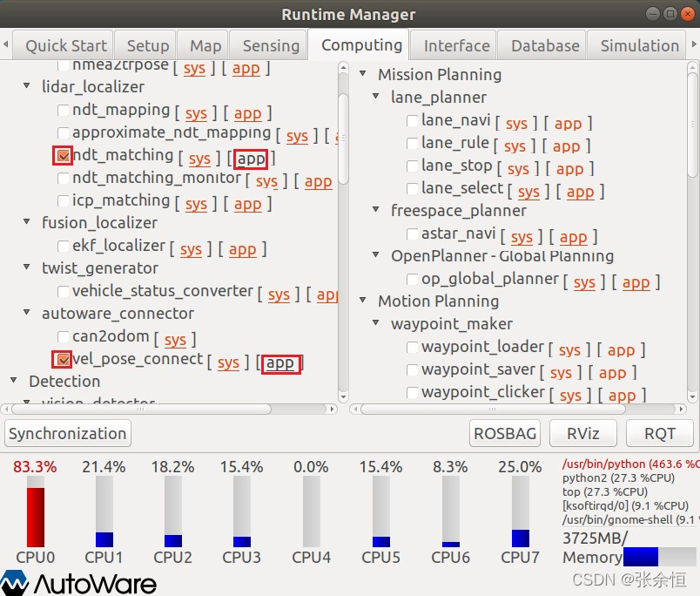Viewport: 700px width, 596px height.
Task: Open sys link for ekf_localizer
Action: point(191,250)
